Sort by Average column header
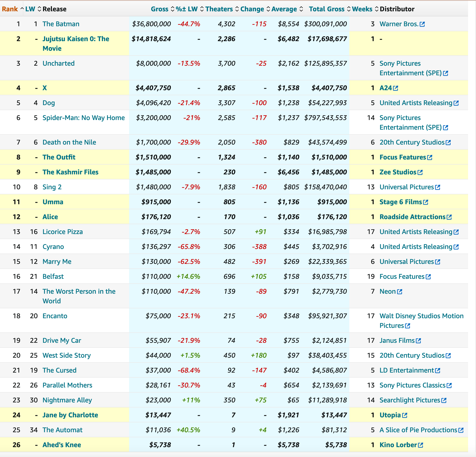The image size is (476, 457). 287,9
